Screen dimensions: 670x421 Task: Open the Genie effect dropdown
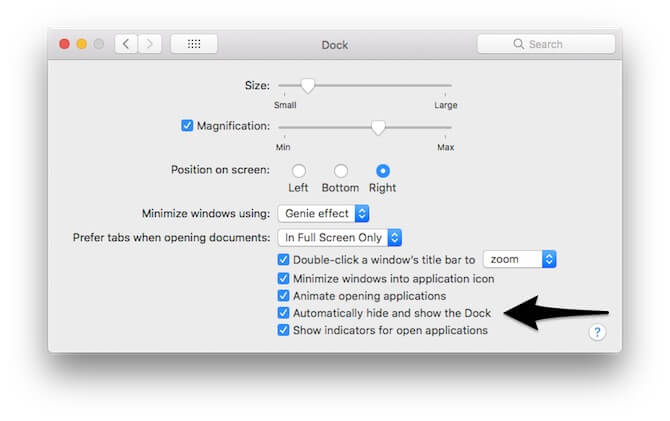[x=323, y=213]
